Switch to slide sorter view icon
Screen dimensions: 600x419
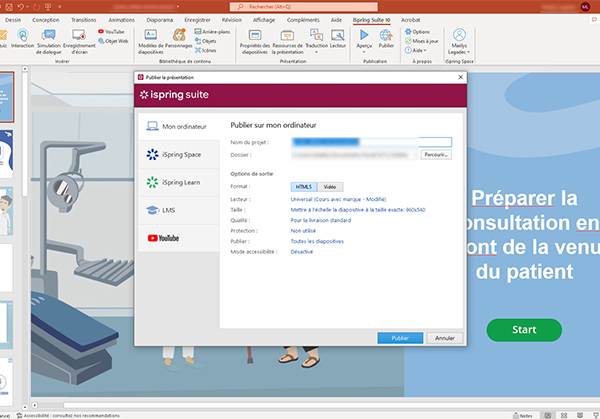[564, 416]
